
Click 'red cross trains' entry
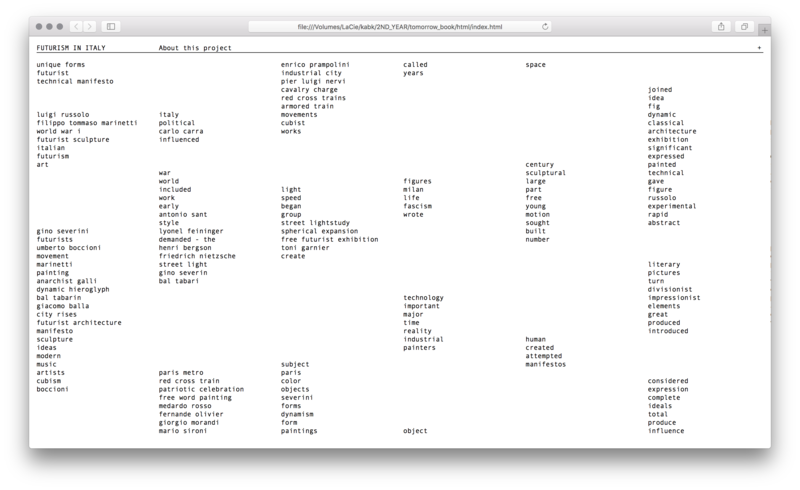pos(313,97)
